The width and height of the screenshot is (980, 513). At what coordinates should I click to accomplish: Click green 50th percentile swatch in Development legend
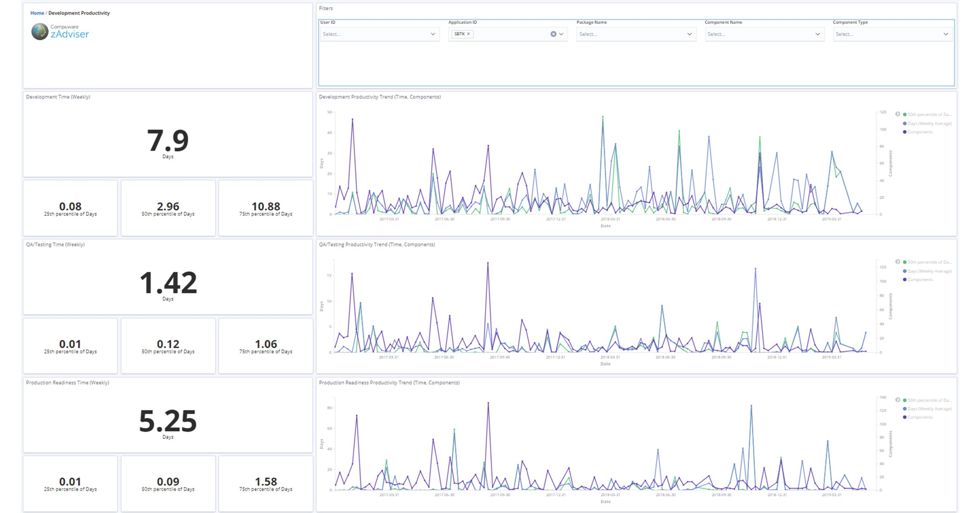(x=905, y=115)
